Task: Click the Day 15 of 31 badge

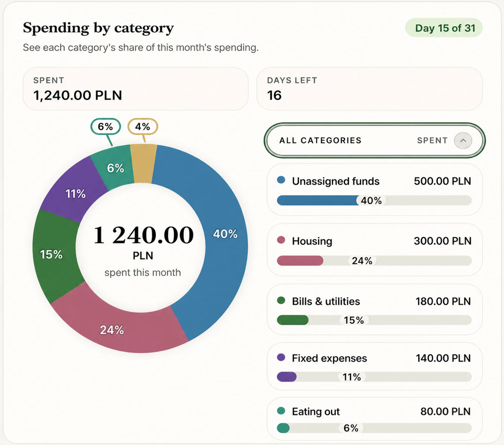Action: pyautogui.click(x=444, y=28)
